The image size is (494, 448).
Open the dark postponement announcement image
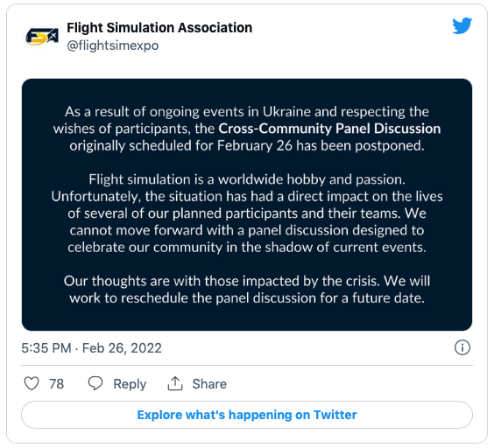click(x=247, y=205)
